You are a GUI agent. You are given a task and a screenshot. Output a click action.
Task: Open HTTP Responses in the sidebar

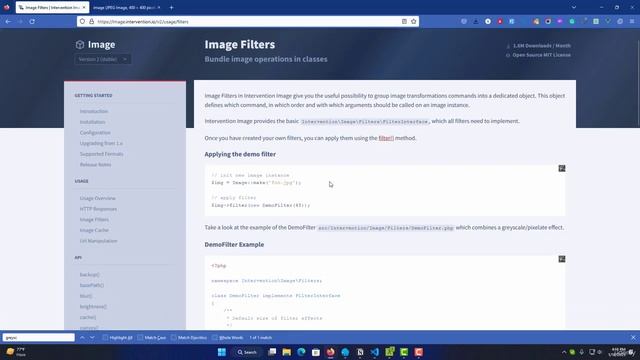point(98,209)
